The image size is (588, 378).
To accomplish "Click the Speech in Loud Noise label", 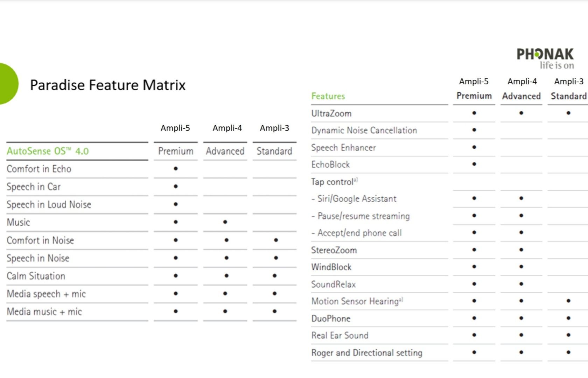I will 49,205.
